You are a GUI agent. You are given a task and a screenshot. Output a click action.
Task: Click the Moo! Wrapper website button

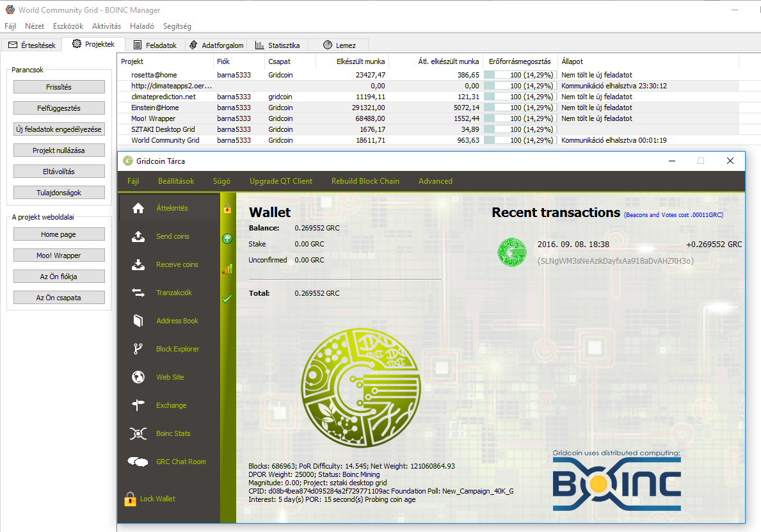(x=60, y=255)
